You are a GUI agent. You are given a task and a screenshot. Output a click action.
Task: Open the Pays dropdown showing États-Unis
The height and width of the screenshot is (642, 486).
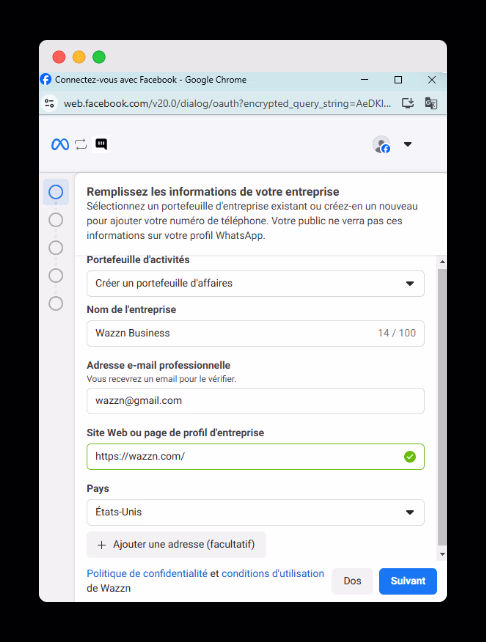tap(255, 512)
